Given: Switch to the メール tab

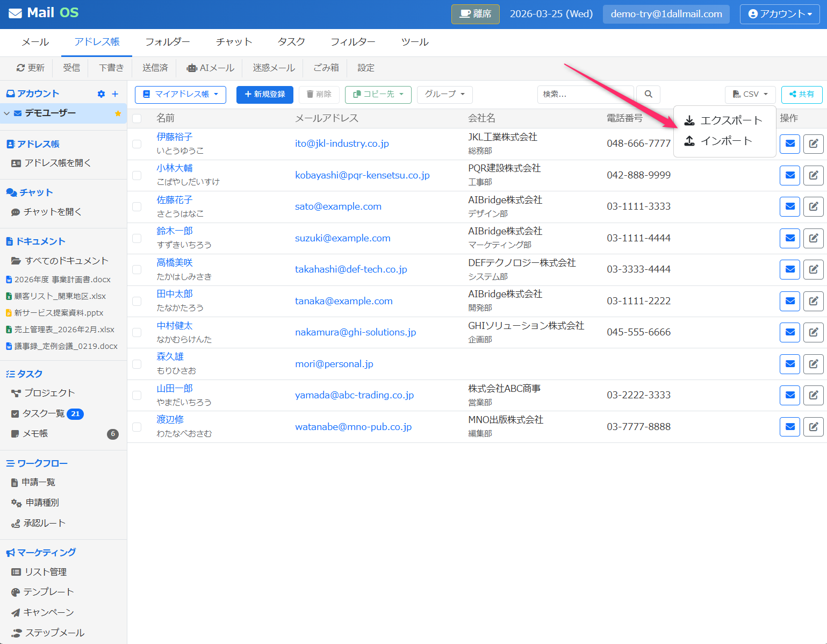Looking at the screenshot, I should (x=35, y=42).
